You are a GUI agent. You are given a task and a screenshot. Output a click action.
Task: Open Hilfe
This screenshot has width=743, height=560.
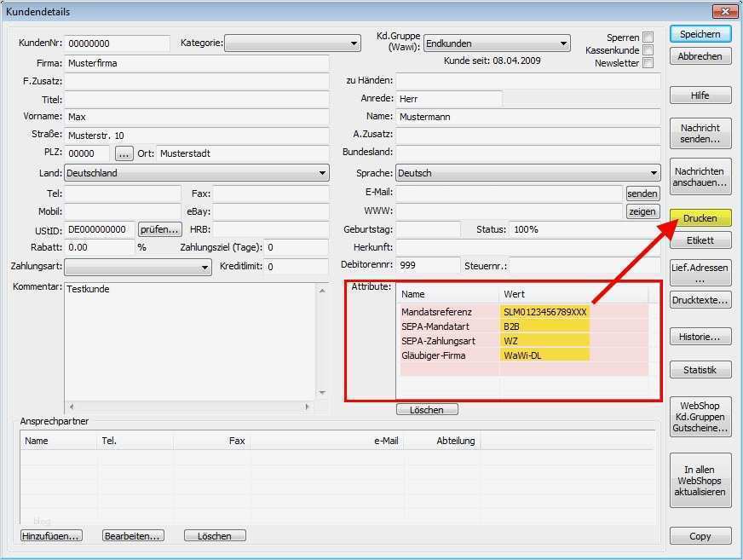700,95
